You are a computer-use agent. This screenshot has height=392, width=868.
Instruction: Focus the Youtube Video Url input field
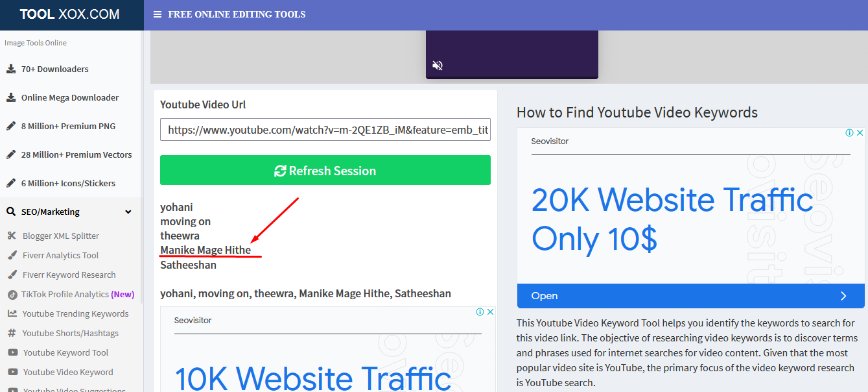(325, 130)
